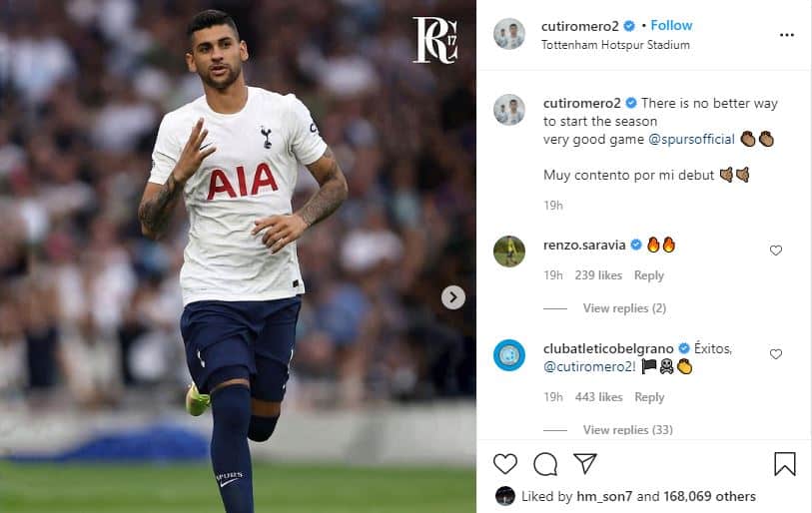Save post with bookmark icon
812x513 pixels.
coord(785,464)
